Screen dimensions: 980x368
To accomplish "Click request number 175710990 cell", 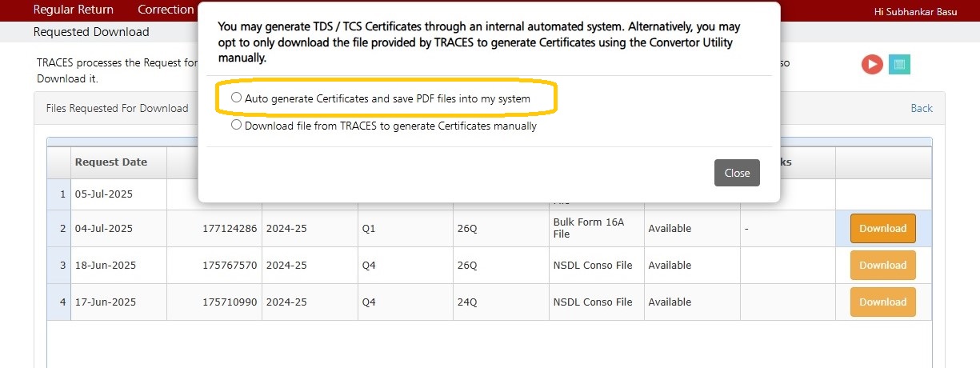I will click(214, 302).
